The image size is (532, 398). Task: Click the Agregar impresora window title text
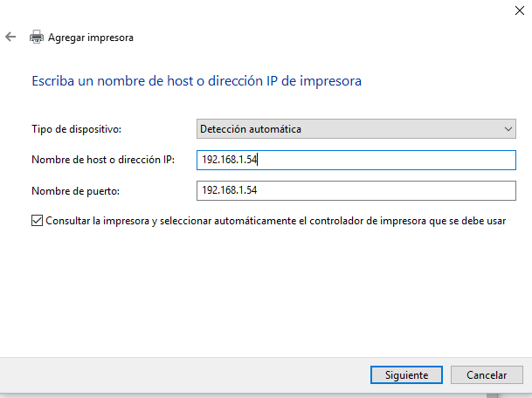coord(91,38)
